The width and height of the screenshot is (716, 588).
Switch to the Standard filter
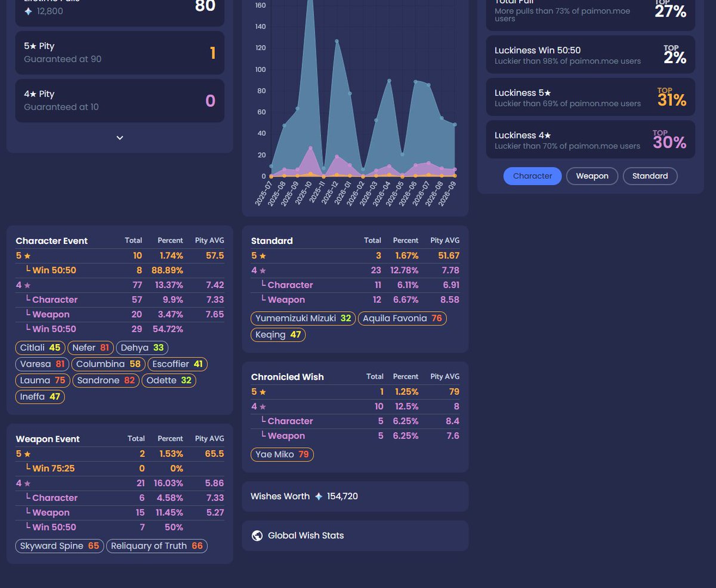point(650,176)
